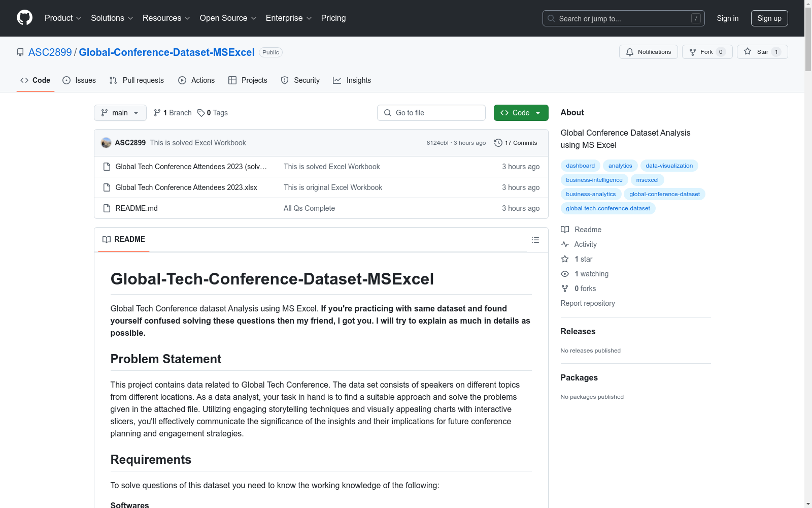Click the global-tech-conference-dataset topic tag
The width and height of the screenshot is (812, 508).
coord(608,208)
